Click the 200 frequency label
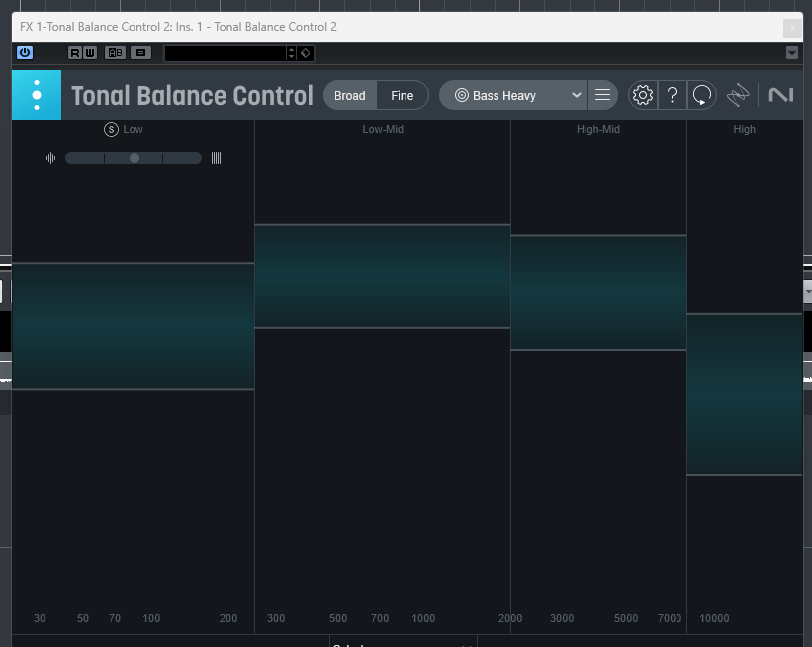The image size is (812, 647). coord(228,618)
